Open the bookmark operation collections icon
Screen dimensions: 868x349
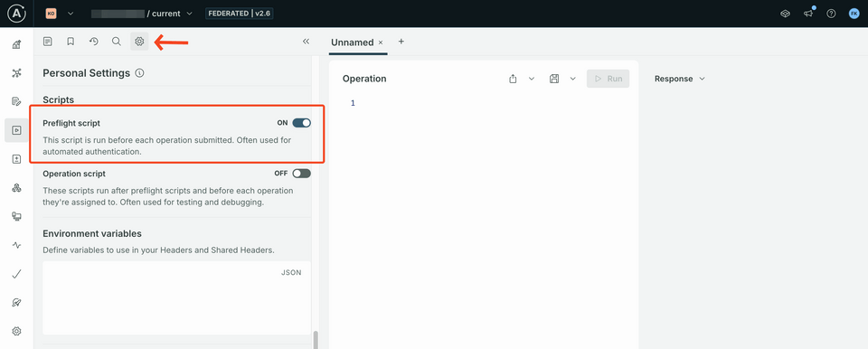click(71, 42)
